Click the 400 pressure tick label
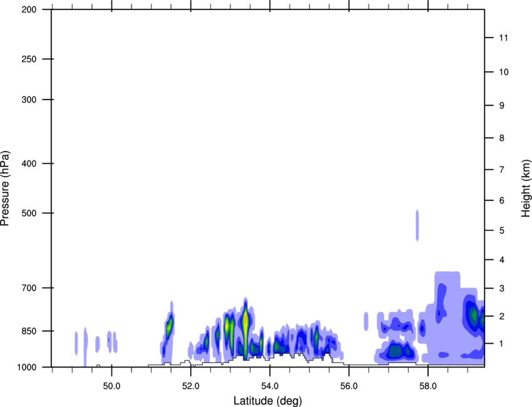 [x=29, y=163]
